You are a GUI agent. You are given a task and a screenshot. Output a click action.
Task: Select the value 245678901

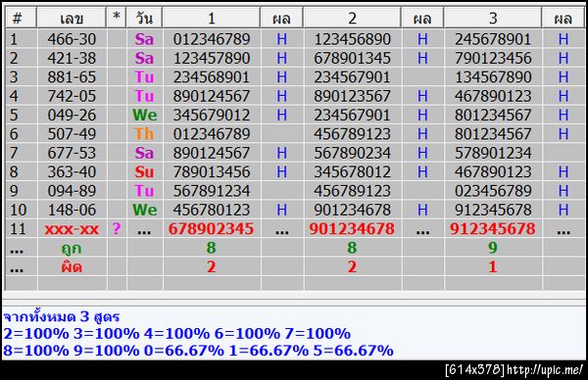click(x=493, y=39)
